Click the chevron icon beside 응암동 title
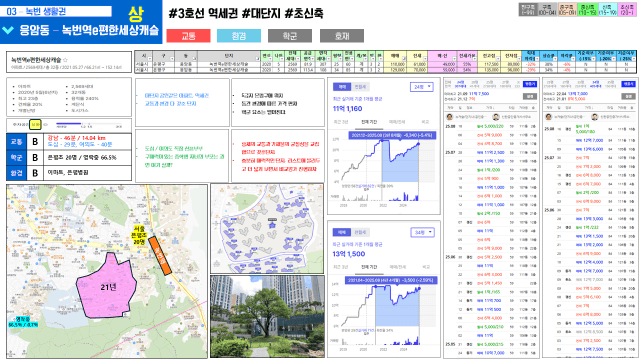This screenshot has height=360, width=640. (8, 30)
